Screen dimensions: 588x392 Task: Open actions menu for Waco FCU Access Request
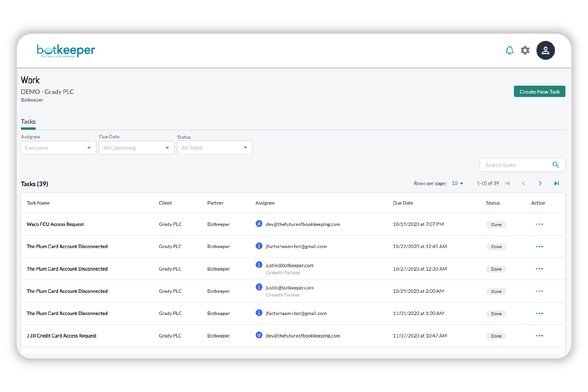pos(539,224)
